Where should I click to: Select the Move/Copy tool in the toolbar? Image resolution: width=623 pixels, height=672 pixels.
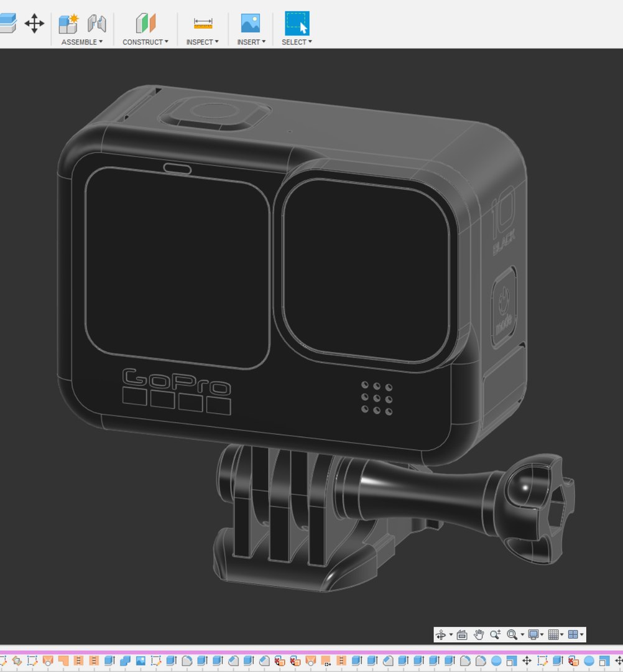(34, 23)
